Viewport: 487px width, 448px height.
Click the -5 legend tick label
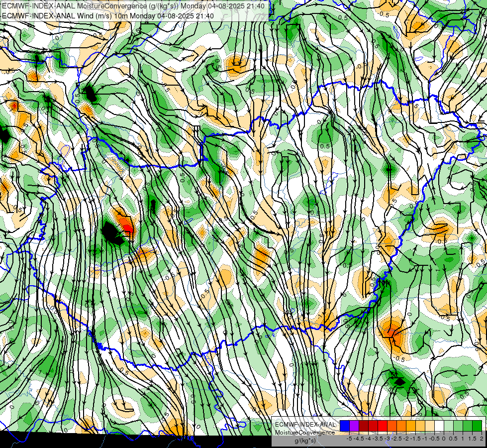[x=349, y=439]
